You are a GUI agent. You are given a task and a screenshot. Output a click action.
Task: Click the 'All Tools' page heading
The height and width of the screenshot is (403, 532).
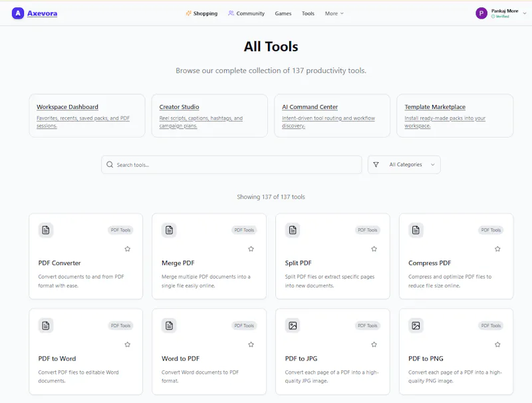pos(271,47)
